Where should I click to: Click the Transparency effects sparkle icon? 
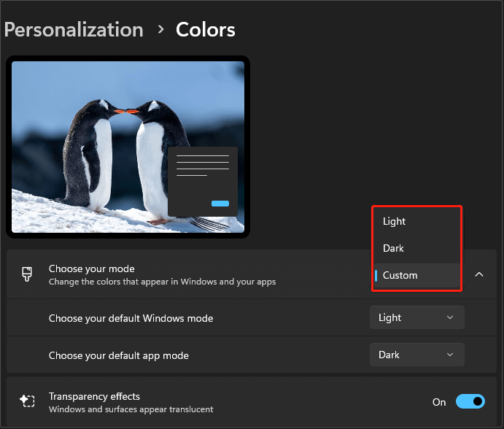27,402
